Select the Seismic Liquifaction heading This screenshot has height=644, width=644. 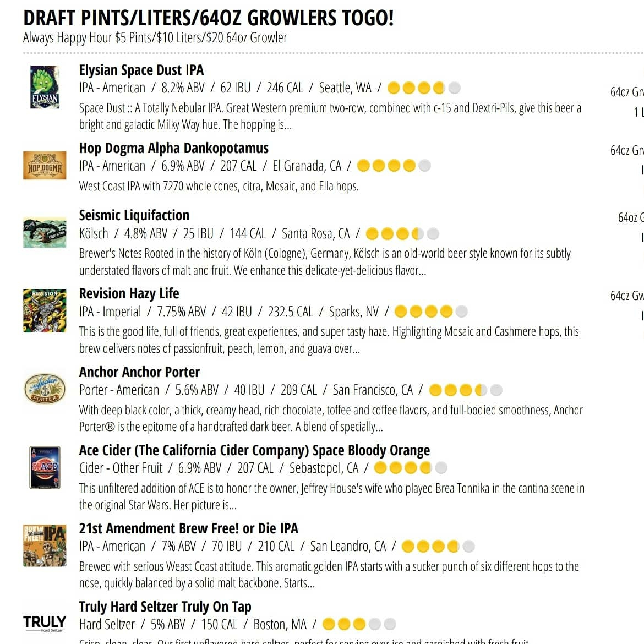134,216
